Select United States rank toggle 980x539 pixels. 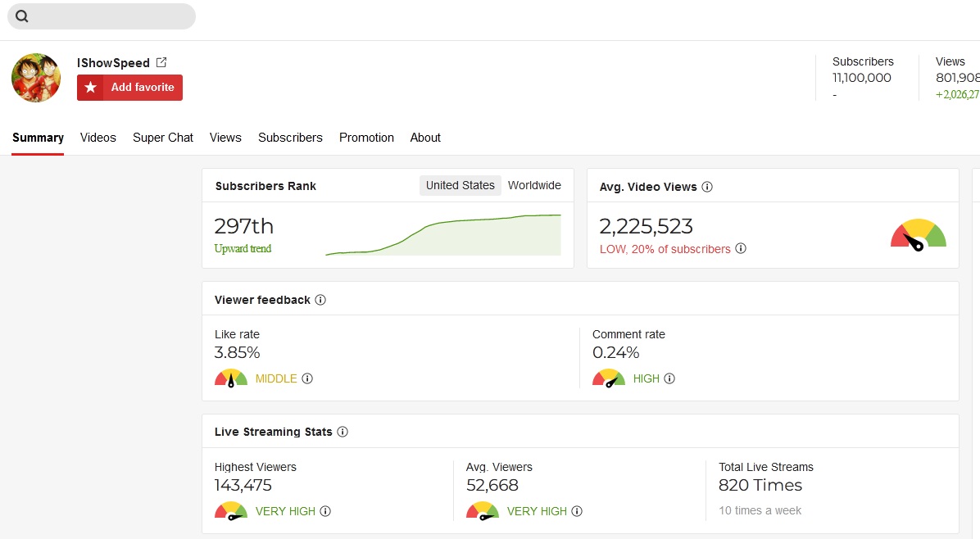point(460,185)
